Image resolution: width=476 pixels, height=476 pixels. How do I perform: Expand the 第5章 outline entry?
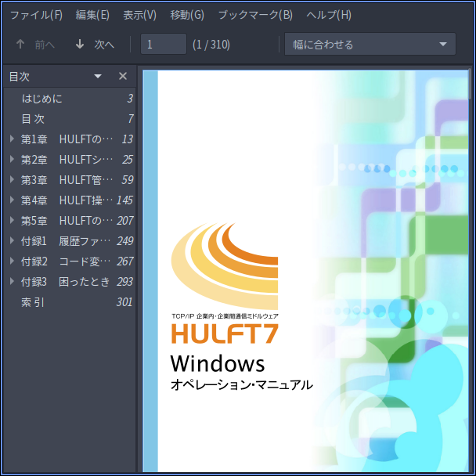coord(12,221)
